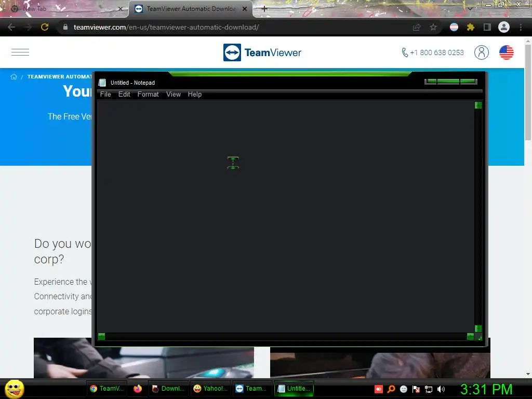Image resolution: width=532 pixels, height=399 pixels.
Task: Switch to Yahoo! taskbar button
Action: pyautogui.click(x=210, y=389)
